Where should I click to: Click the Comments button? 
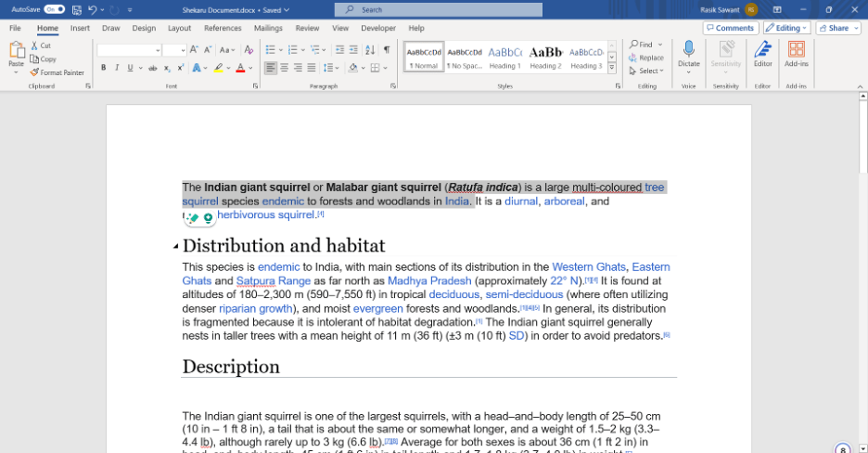(730, 28)
